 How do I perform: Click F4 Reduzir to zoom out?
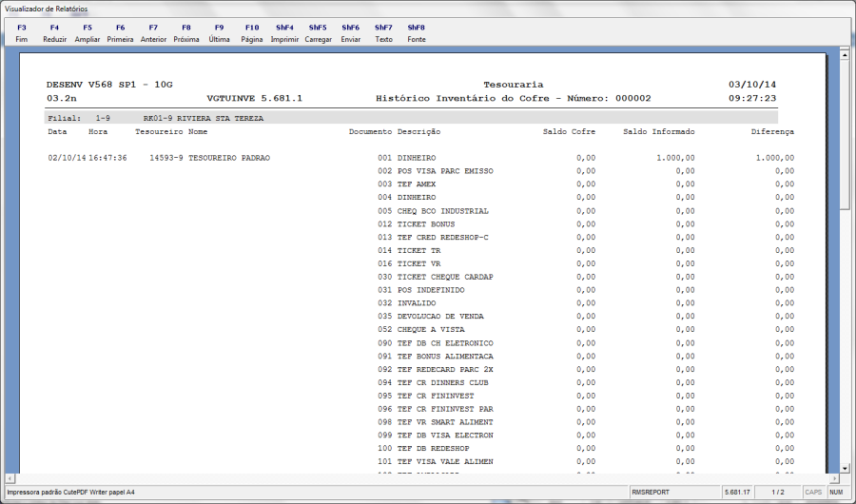54,33
